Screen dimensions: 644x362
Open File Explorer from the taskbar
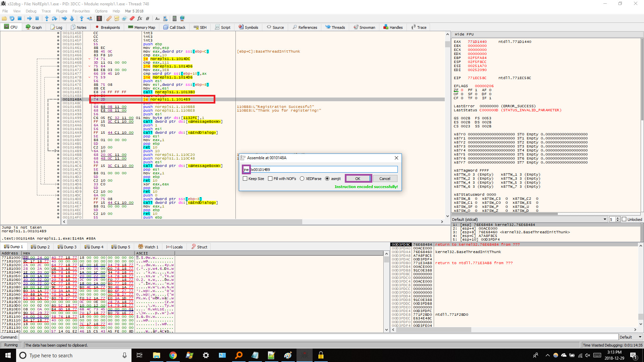point(157,355)
